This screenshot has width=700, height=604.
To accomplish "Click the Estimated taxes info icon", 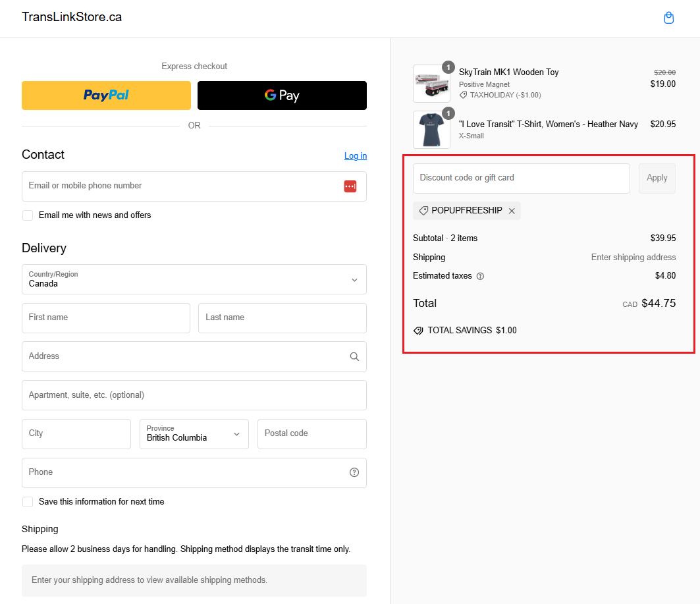I will 480,276.
